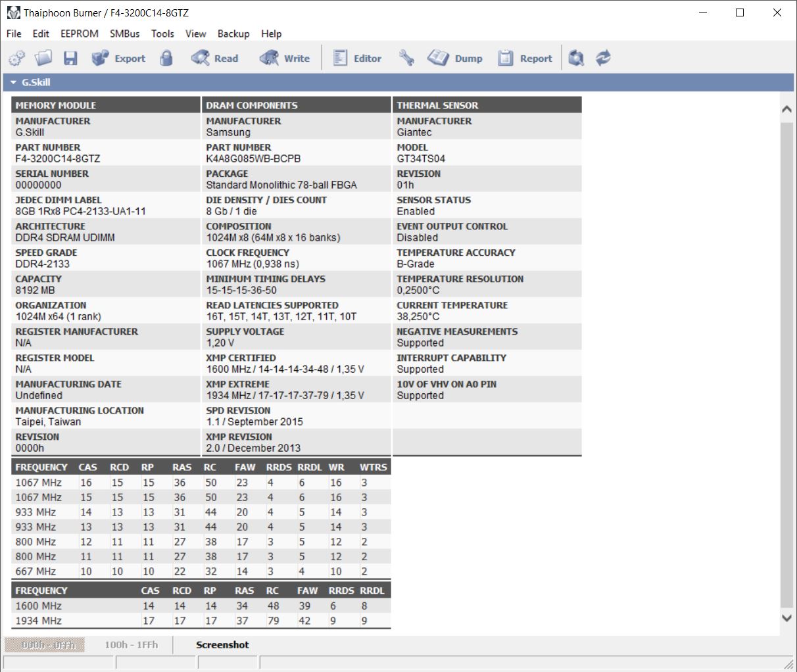Click minimum timing delays 15-15-15-36-50

tap(241, 290)
